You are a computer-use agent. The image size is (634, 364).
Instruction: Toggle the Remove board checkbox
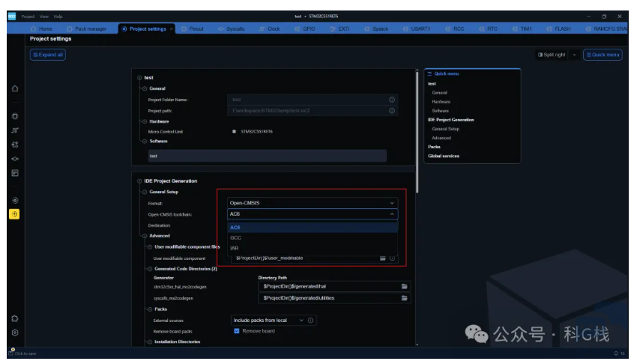click(237, 331)
